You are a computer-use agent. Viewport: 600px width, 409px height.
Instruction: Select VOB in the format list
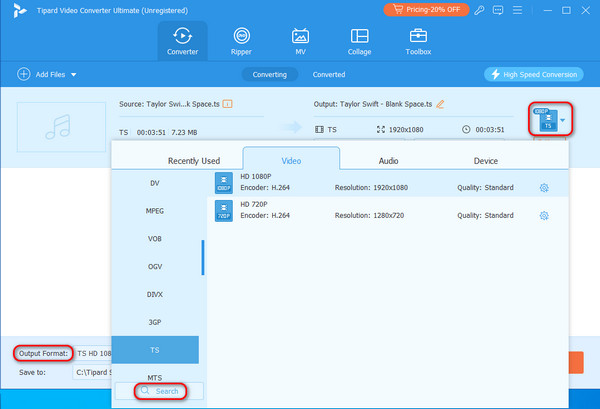point(155,239)
